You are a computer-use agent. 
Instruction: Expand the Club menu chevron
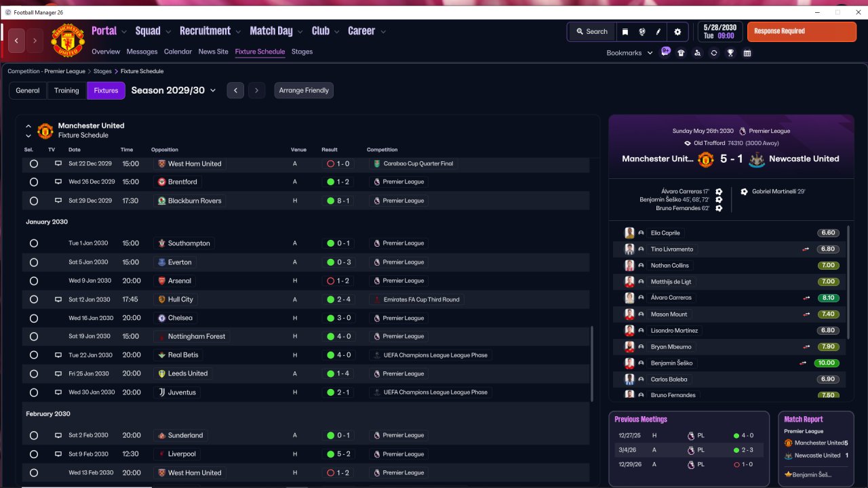[x=337, y=32]
